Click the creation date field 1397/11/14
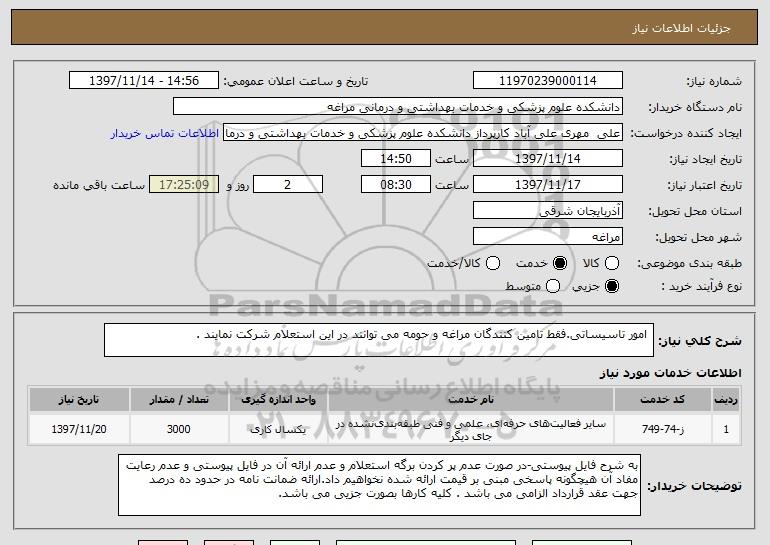The width and height of the screenshot is (770, 545). click(548, 159)
